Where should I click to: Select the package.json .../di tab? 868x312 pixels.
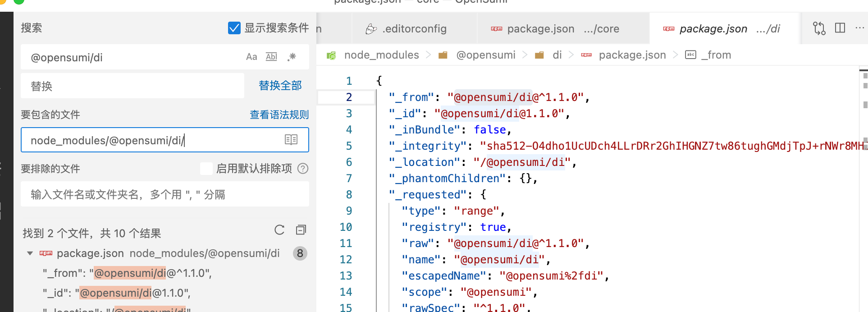[x=725, y=29]
